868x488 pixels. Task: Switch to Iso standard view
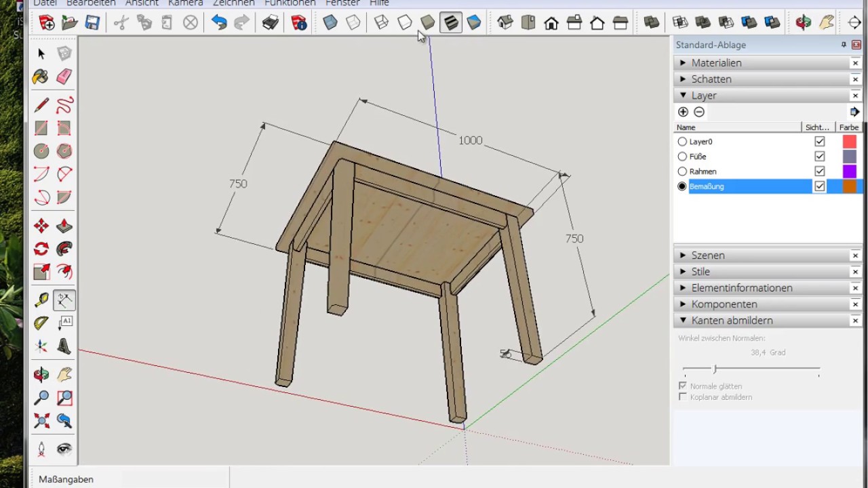point(505,23)
